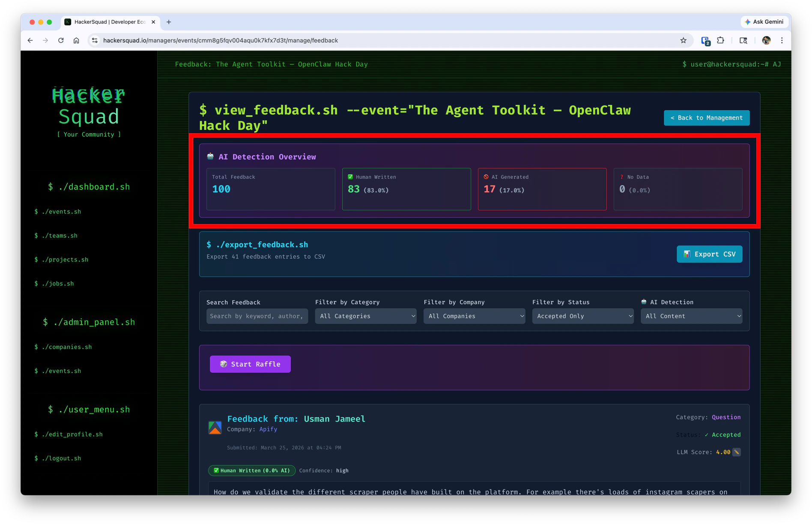Click 'user@hackersquad:~# AJ' prompt text
Viewport: 812px width, 524px height.
[x=731, y=64]
